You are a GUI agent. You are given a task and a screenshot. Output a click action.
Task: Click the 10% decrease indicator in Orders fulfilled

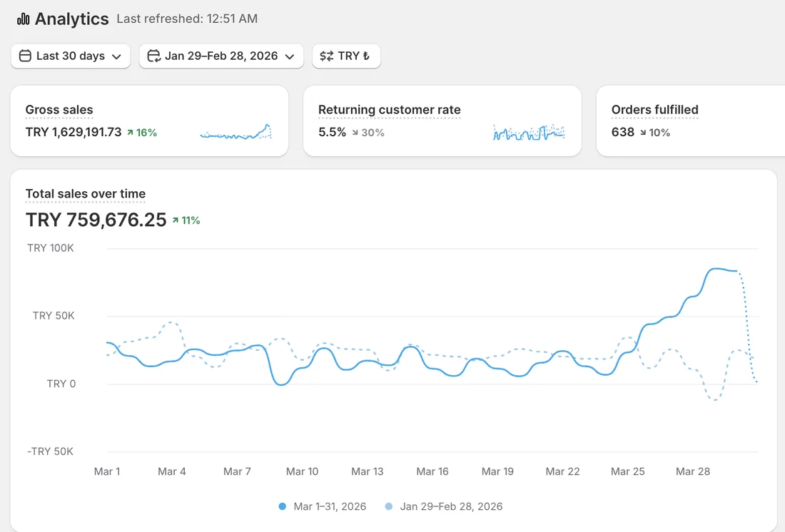pos(655,133)
